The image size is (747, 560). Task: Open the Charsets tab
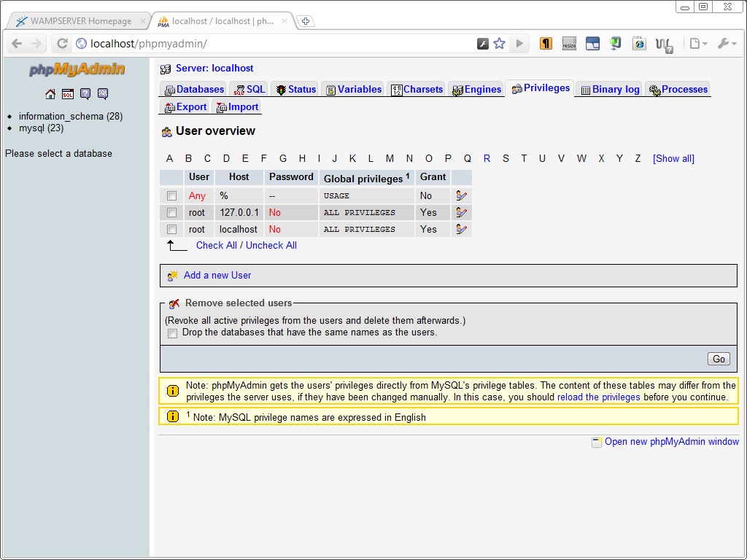coord(417,90)
